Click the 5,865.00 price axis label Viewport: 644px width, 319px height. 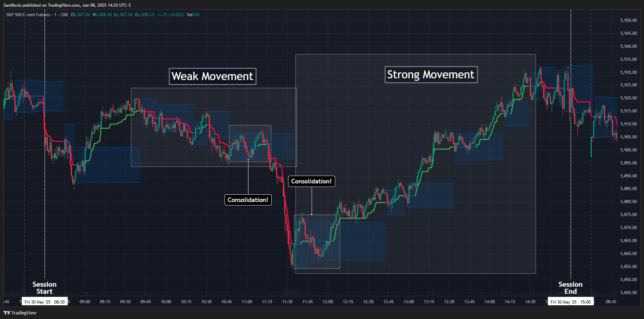pyautogui.click(x=629, y=241)
